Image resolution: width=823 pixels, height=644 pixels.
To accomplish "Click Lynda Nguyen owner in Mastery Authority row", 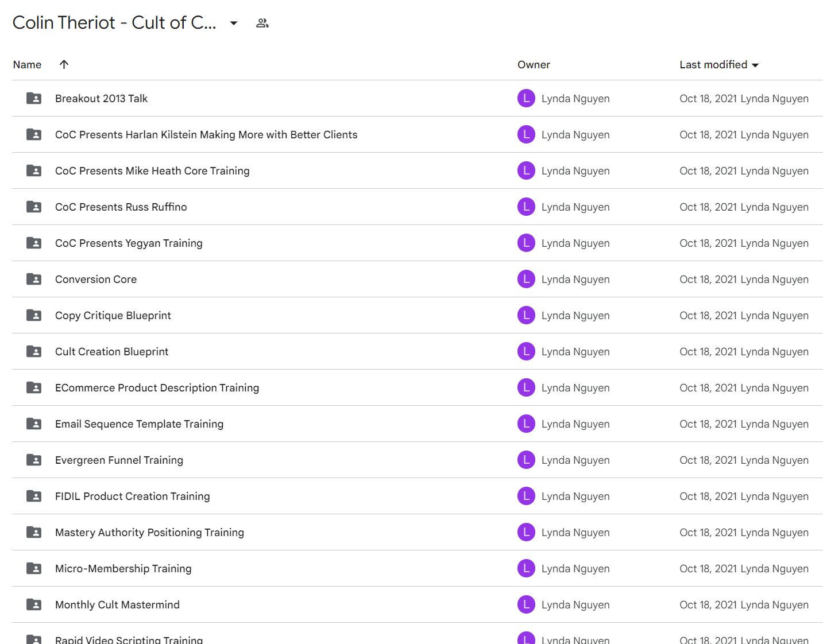I will [575, 533].
